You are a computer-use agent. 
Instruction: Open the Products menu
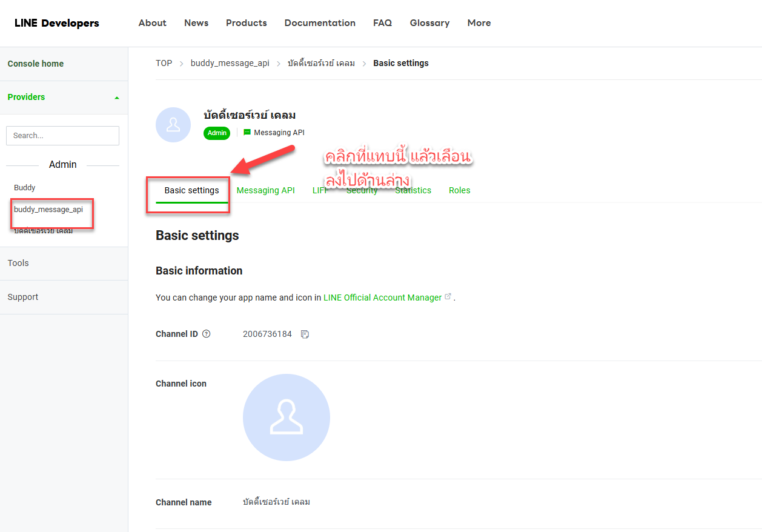point(246,23)
